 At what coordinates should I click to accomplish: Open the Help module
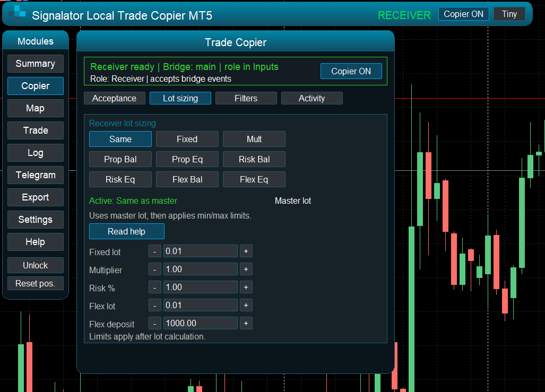click(36, 241)
